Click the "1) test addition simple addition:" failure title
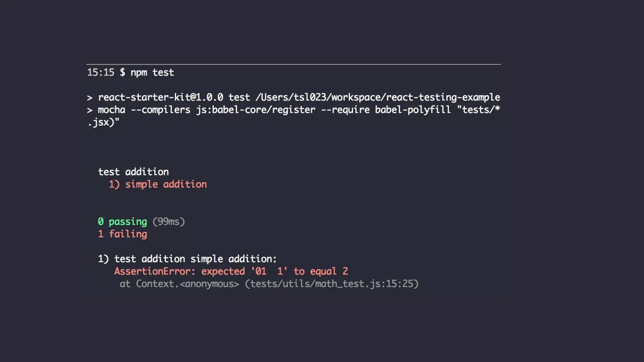 click(187, 259)
